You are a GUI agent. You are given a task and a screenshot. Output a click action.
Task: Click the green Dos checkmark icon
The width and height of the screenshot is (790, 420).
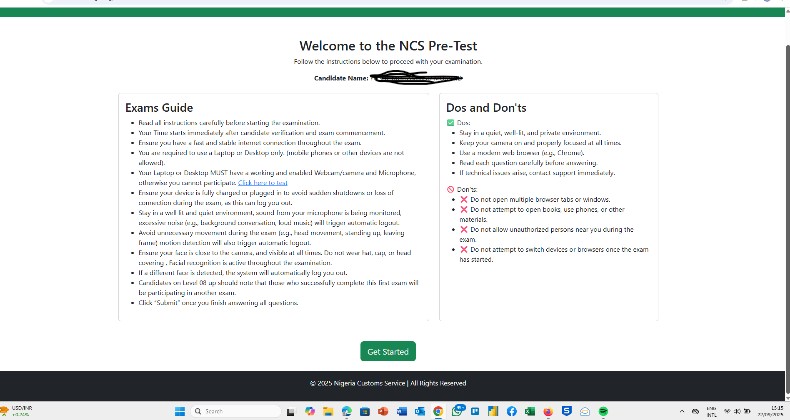pyautogui.click(x=450, y=122)
